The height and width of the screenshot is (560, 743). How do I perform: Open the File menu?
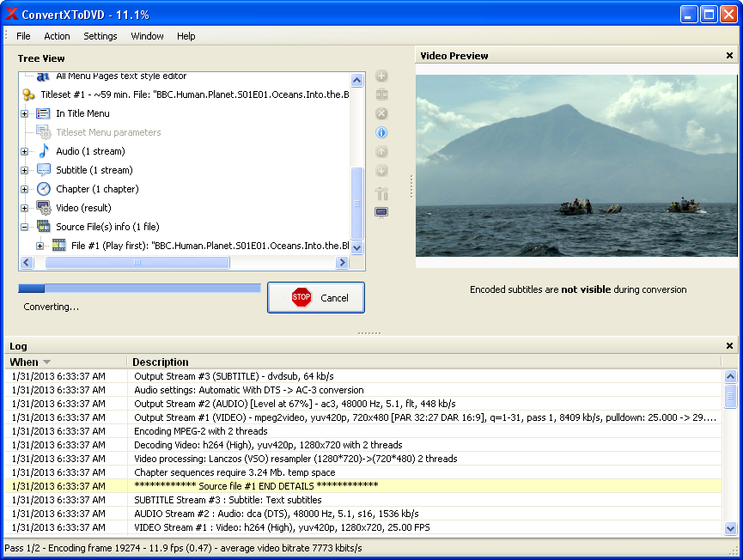(x=23, y=36)
